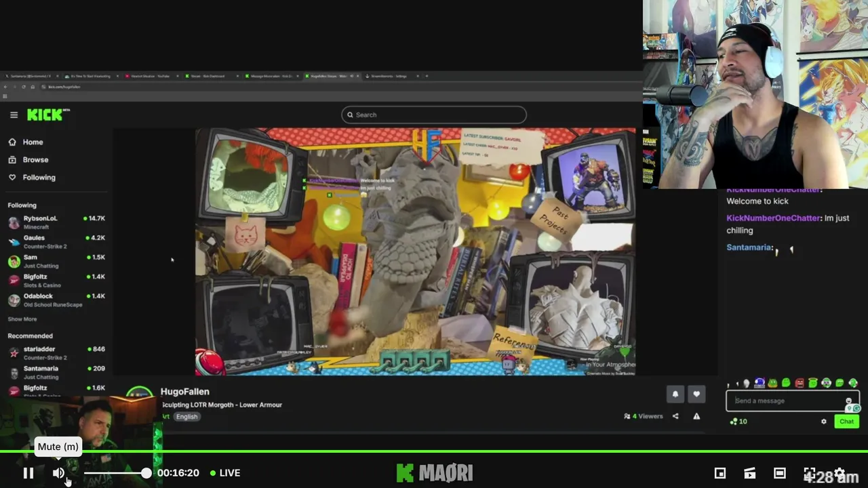Select the blue astronaut emote
The image size is (868, 488).
pyautogui.click(x=759, y=384)
